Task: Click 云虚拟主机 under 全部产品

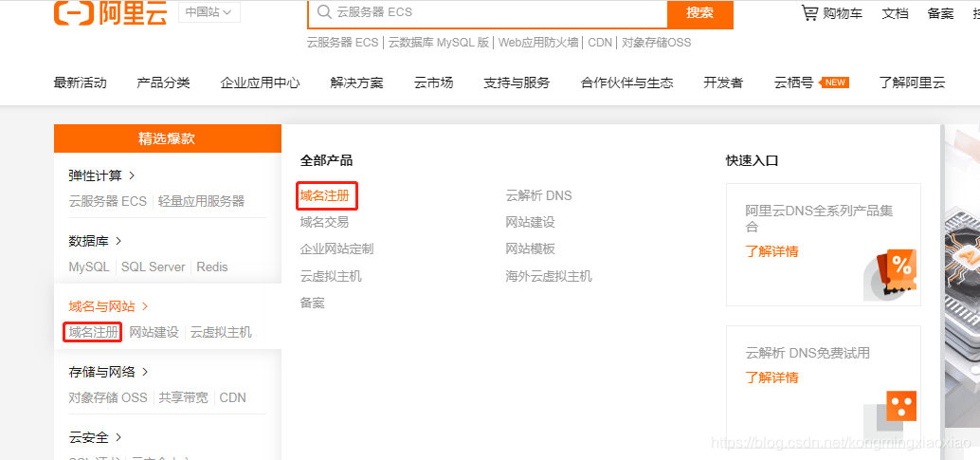Action: 331,276
